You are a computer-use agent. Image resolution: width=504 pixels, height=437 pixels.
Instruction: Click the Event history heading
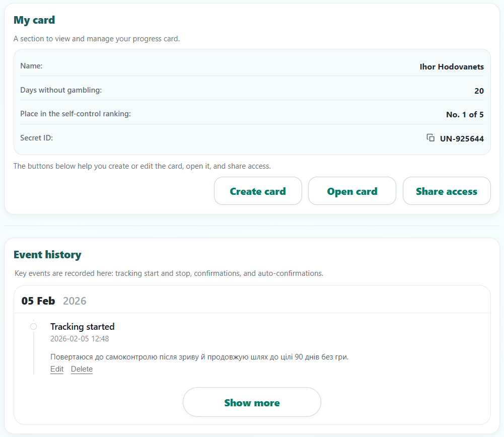click(x=47, y=255)
